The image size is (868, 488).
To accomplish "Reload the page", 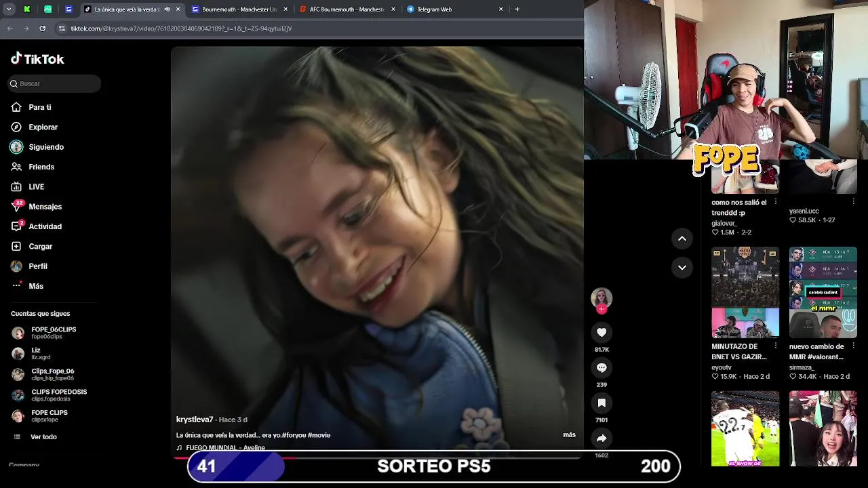I will pos(42,28).
